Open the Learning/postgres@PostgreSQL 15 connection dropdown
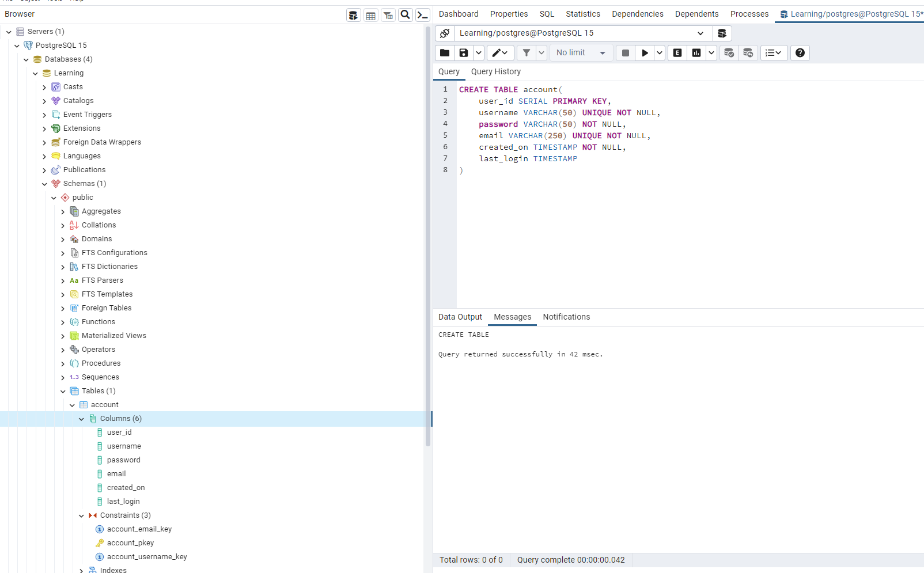Screen dimensions: 924x573 (x=583, y=33)
